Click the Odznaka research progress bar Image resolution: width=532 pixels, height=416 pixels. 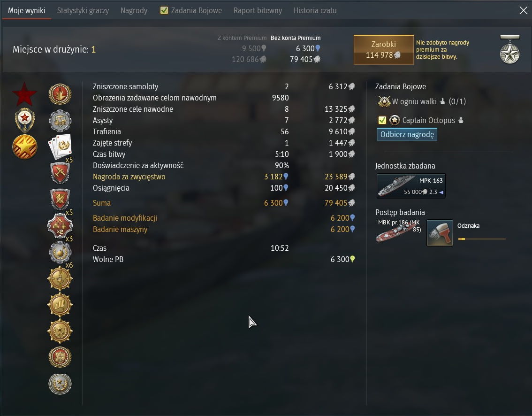[x=481, y=239]
